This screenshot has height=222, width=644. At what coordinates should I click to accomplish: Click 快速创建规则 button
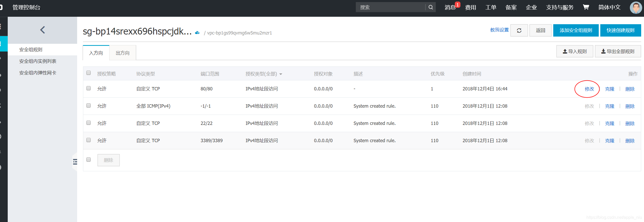point(621,30)
